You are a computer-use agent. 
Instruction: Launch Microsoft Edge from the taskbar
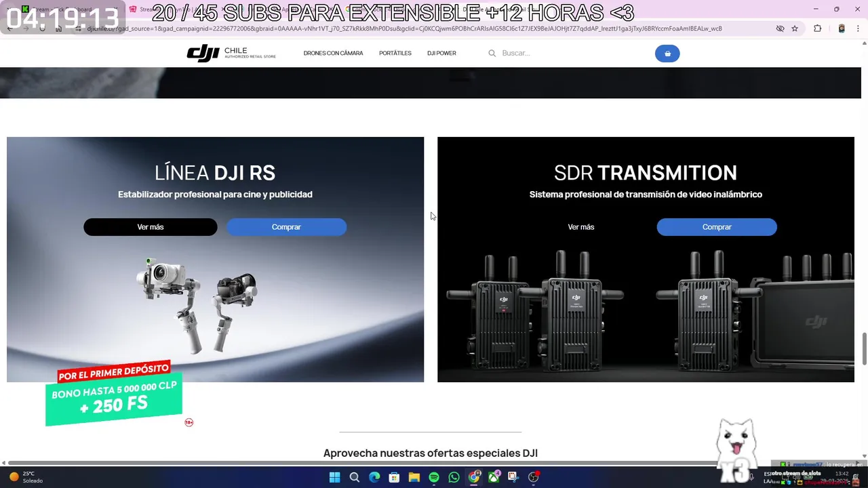click(x=374, y=477)
